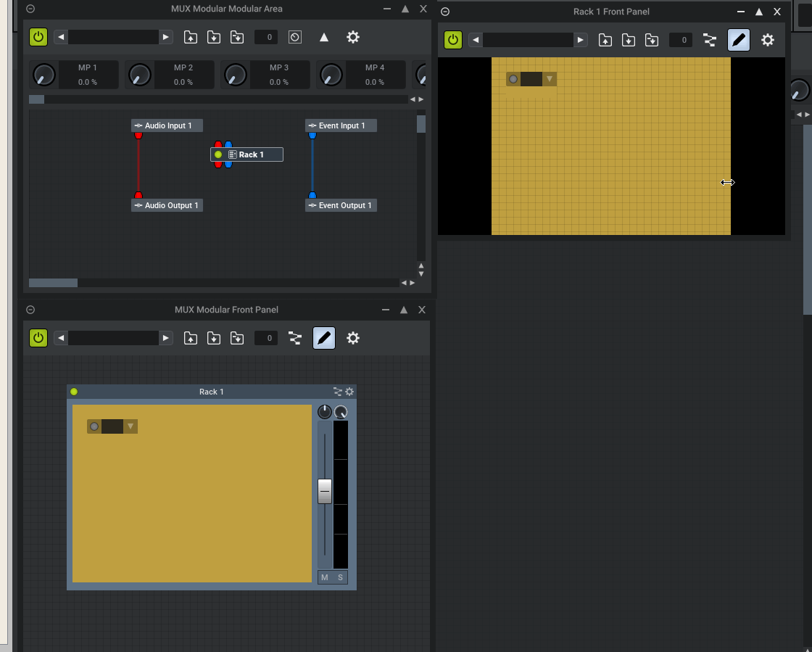Image resolution: width=812 pixels, height=652 pixels.
Task: Open routing icon on Rack 1 panel header
Action: click(338, 392)
